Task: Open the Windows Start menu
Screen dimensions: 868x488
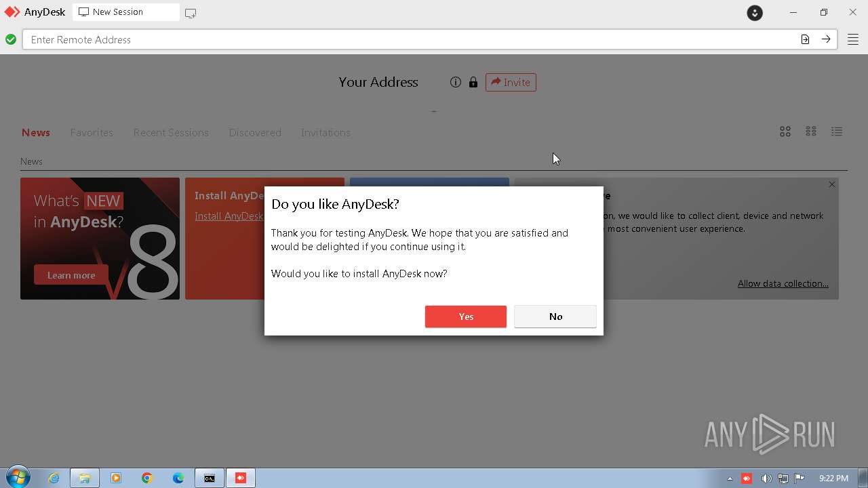Action: [18, 478]
